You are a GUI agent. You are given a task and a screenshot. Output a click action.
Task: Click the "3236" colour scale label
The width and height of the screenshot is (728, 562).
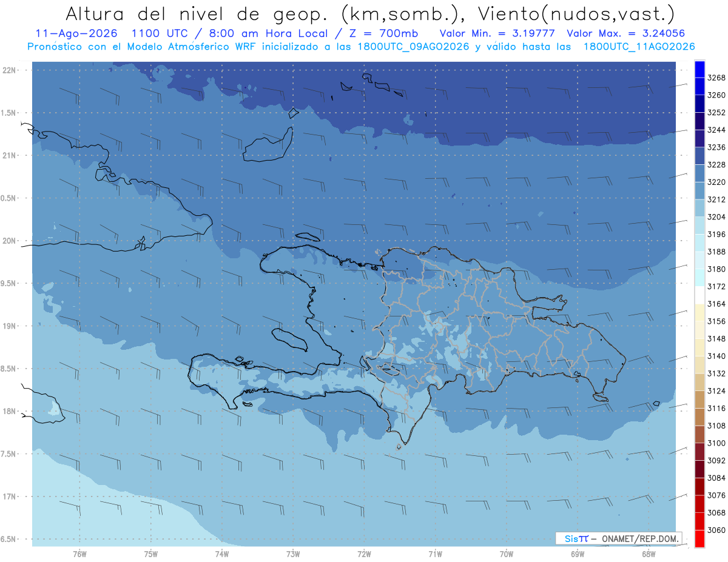click(x=716, y=147)
